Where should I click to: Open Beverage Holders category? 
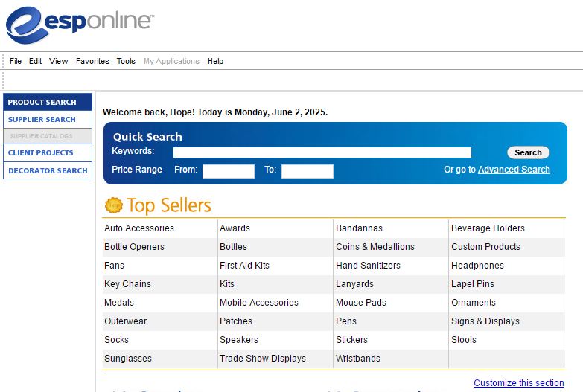pos(488,228)
